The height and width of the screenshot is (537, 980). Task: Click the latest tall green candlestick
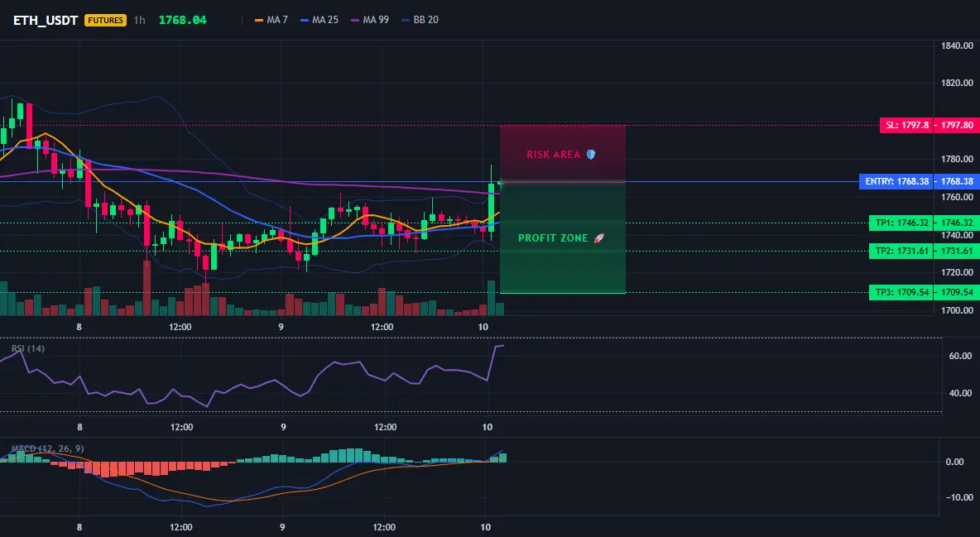(492, 204)
